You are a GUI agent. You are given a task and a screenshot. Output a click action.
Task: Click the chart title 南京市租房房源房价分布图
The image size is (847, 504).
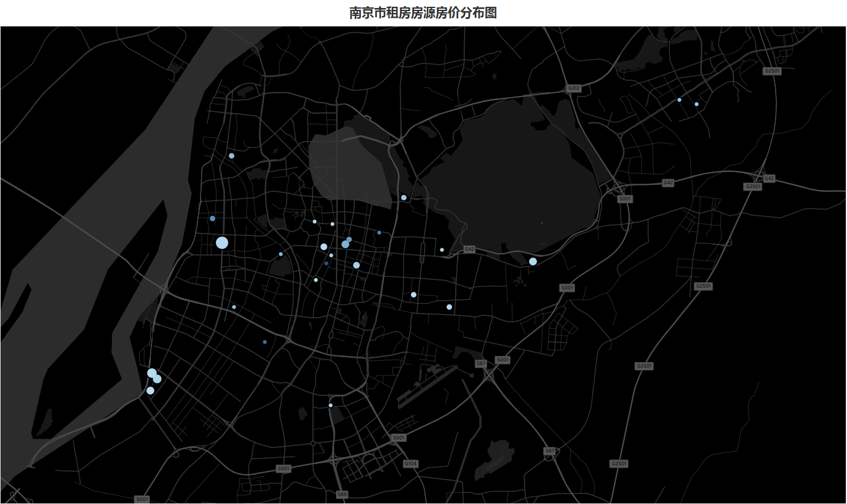tap(423, 13)
